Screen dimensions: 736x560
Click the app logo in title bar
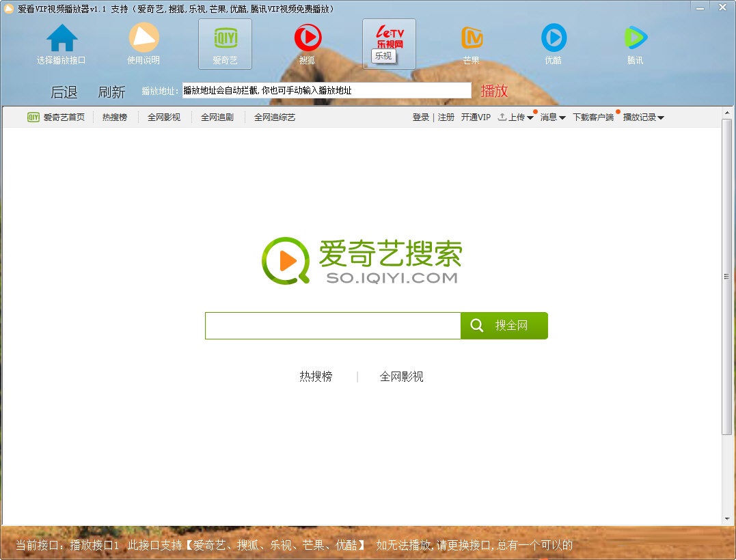click(8, 8)
